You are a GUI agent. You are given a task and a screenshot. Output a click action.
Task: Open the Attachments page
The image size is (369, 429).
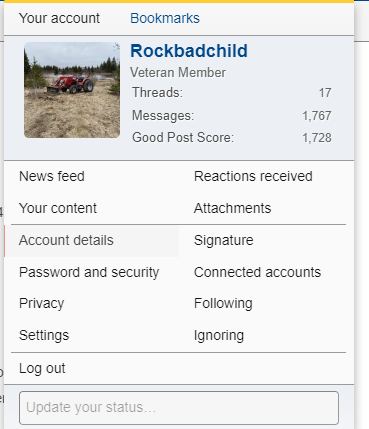pos(233,208)
